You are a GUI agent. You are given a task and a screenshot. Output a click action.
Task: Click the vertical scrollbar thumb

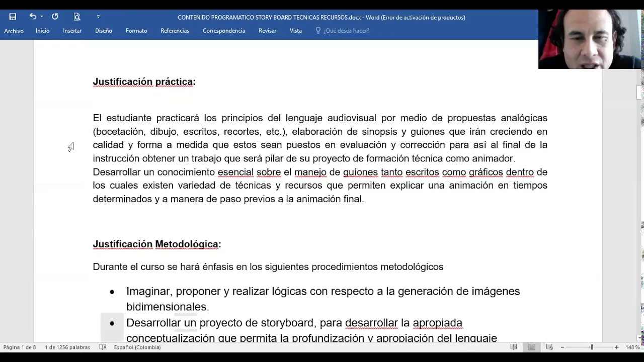(x=640, y=93)
